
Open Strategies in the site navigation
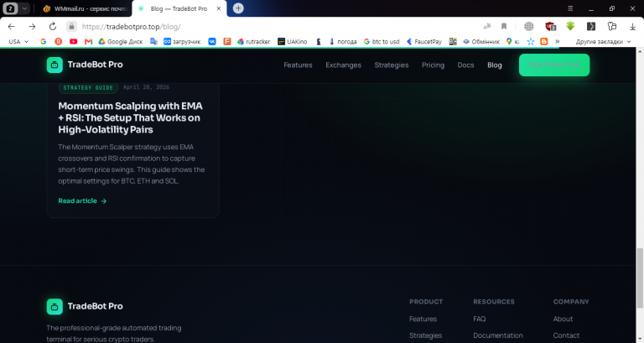pyautogui.click(x=392, y=65)
